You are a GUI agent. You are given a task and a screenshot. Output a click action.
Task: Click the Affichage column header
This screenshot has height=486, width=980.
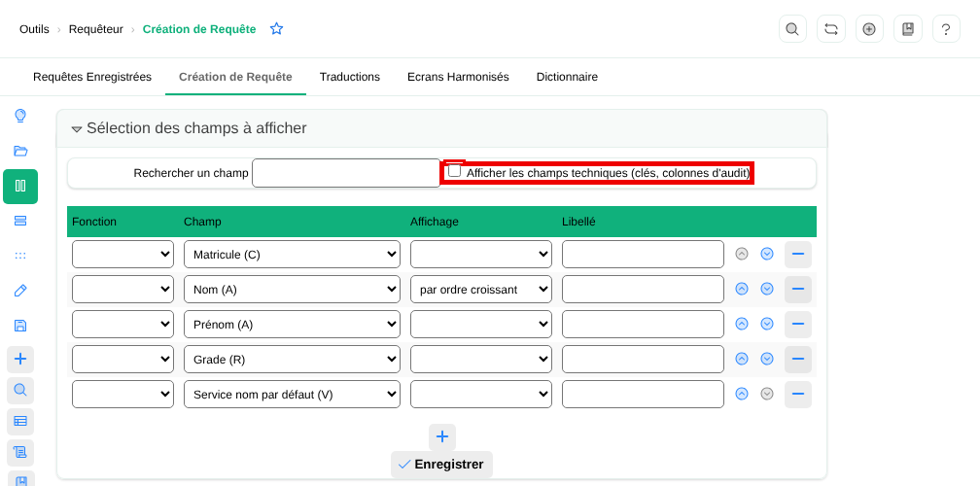(x=435, y=222)
